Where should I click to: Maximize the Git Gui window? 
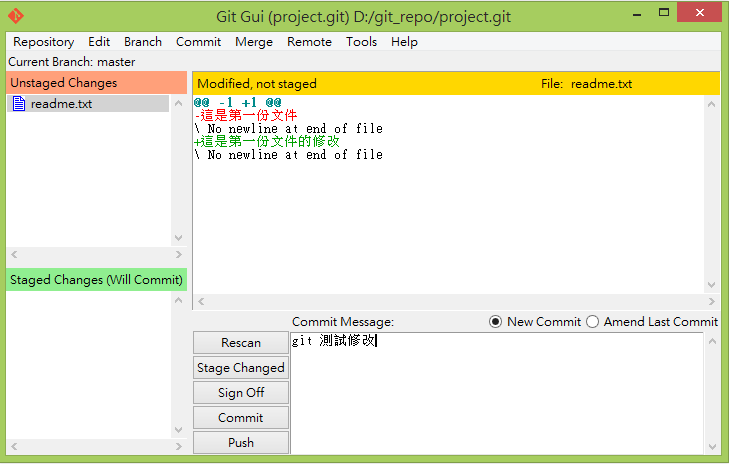tap(664, 13)
